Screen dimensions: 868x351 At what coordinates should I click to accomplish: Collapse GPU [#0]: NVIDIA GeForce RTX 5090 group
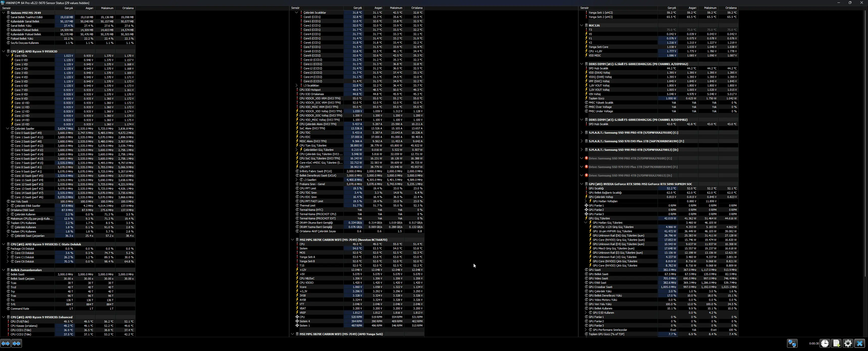[x=582, y=184]
